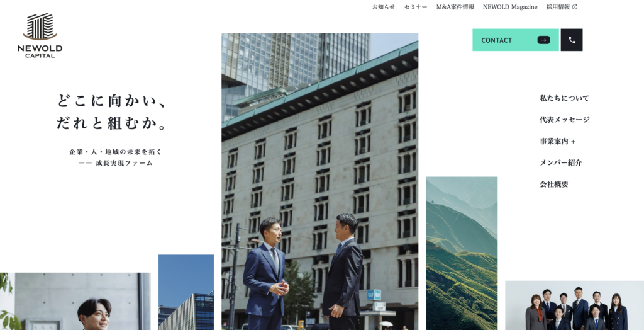Viewport: 644px width, 330px height.
Task: Click the green mountain landscape image
Action: [x=462, y=253]
